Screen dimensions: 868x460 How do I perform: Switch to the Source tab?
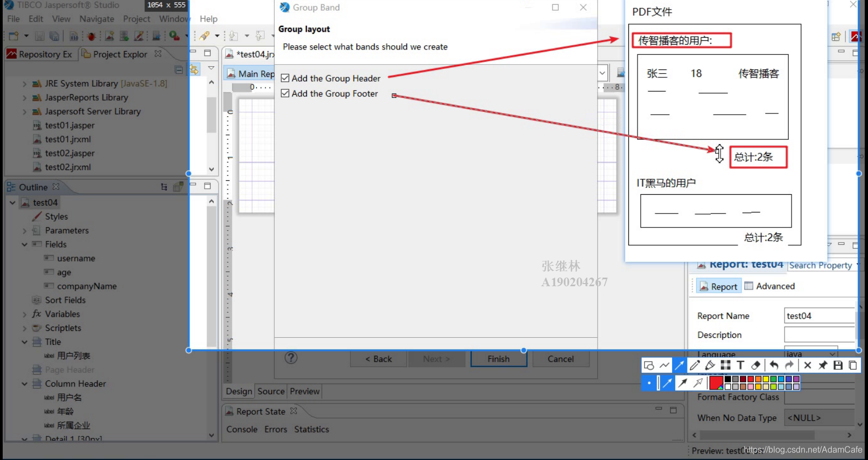(x=271, y=391)
